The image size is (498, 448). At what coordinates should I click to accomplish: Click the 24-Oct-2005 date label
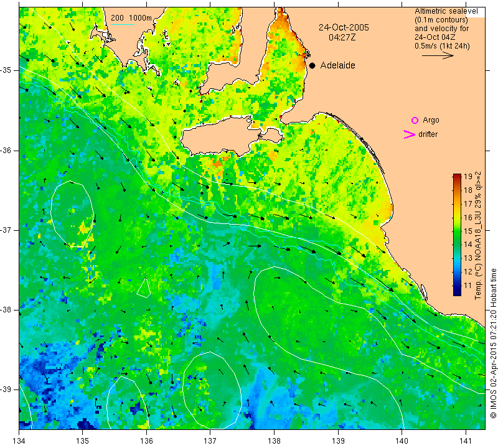344,27
